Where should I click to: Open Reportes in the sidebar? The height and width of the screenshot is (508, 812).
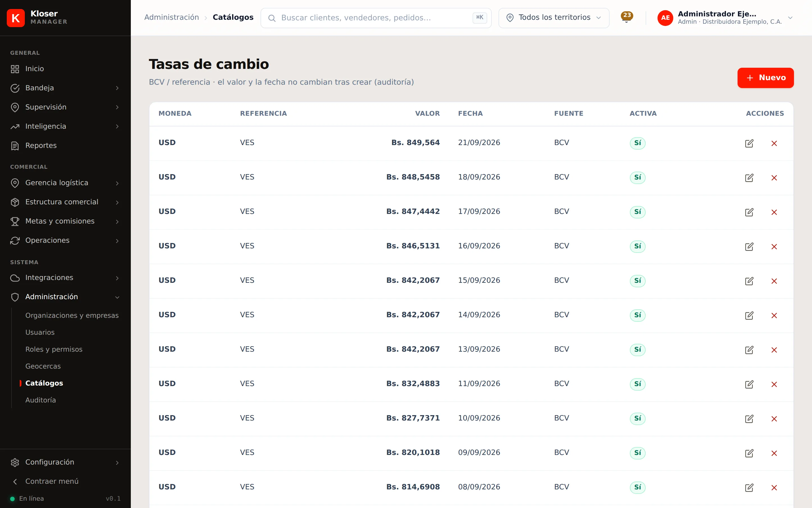click(65, 145)
